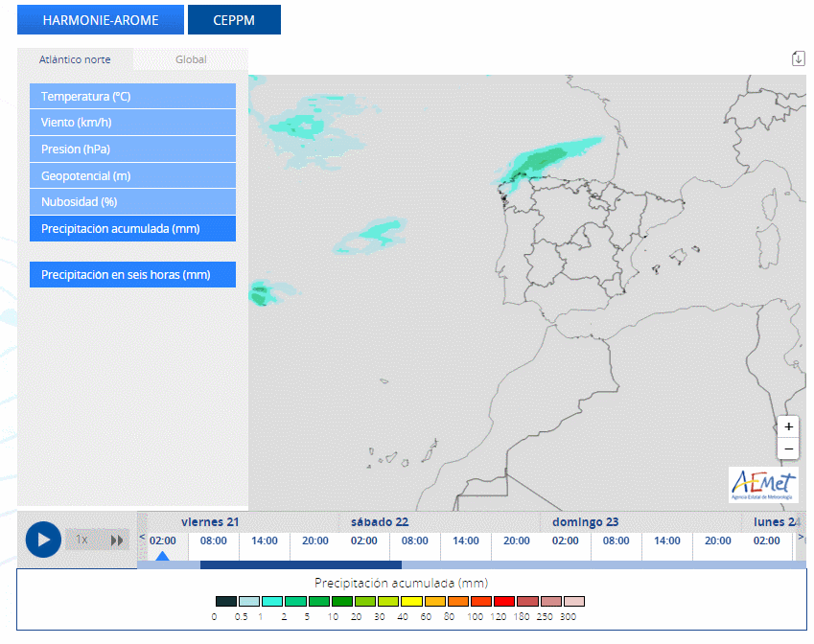
Task: Click the fast-forward speed icon
Action: click(x=117, y=540)
